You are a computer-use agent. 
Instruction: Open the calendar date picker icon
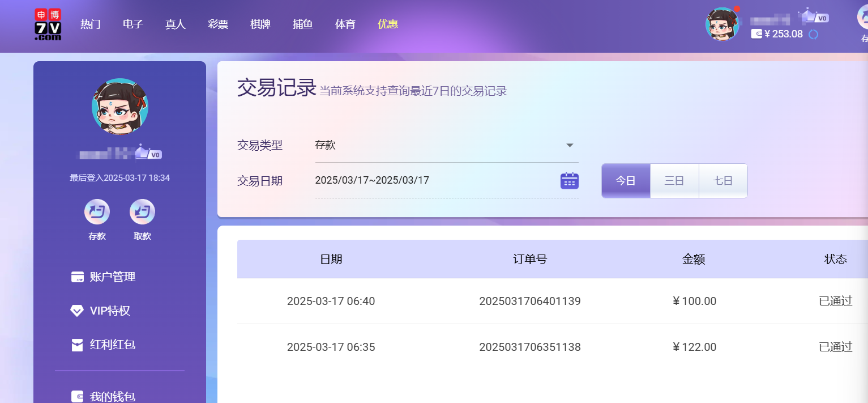tap(569, 181)
